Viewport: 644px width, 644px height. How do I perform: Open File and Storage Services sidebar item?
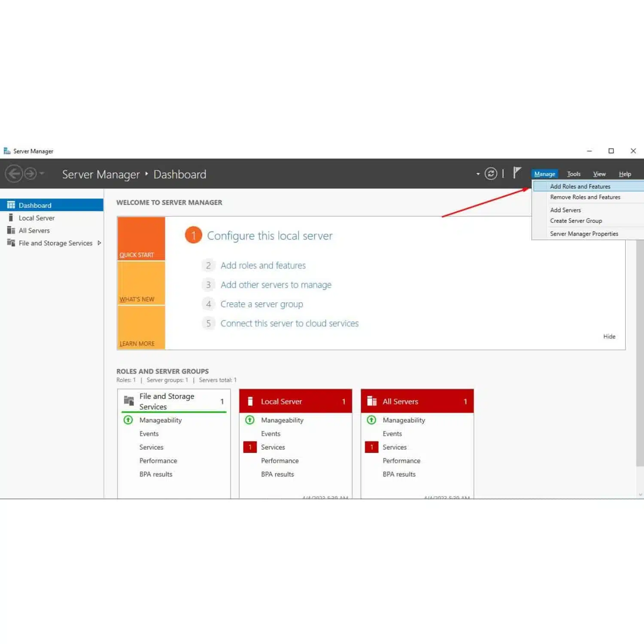pos(52,243)
